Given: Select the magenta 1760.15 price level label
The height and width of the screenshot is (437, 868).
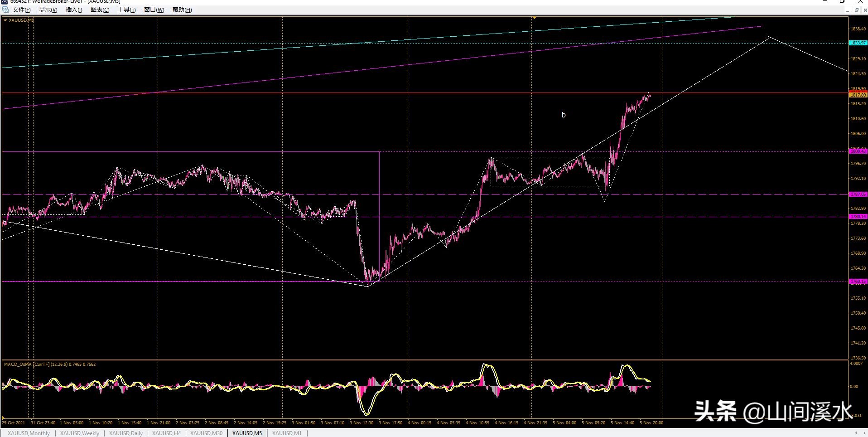Looking at the screenshot, I should point(858,282).
